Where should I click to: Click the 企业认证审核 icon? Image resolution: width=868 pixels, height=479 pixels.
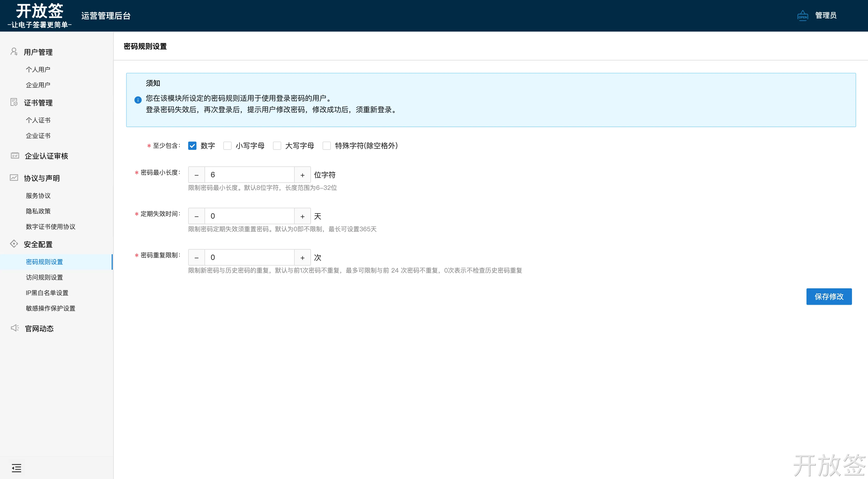(15, 155)
